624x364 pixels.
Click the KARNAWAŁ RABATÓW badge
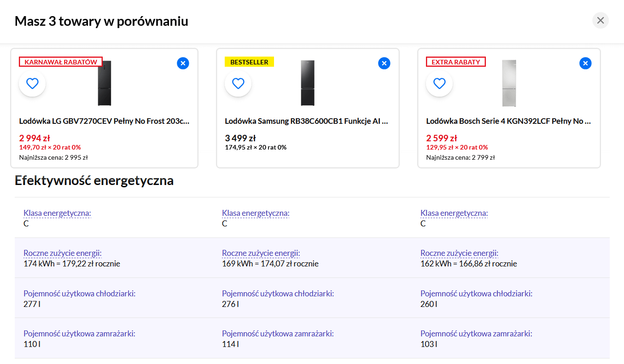(x=60, y=62)
